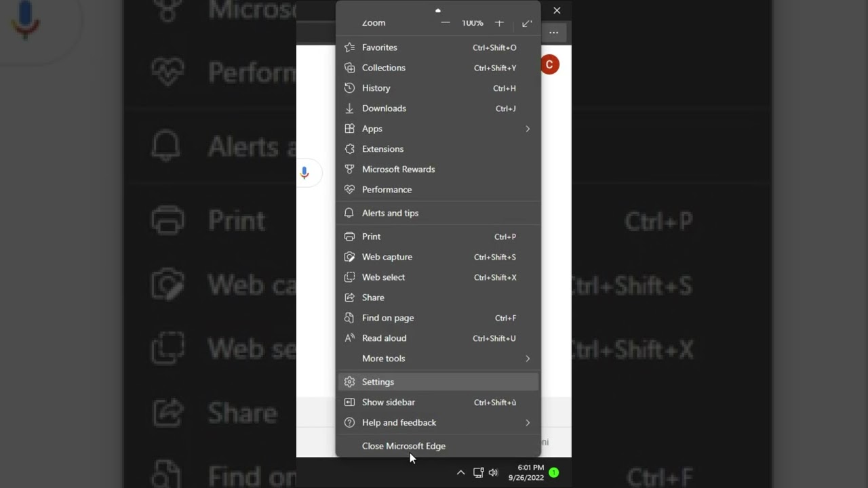Click the Extensions puzzle icon
Viewport: 868px width, 488px height.
349,149
